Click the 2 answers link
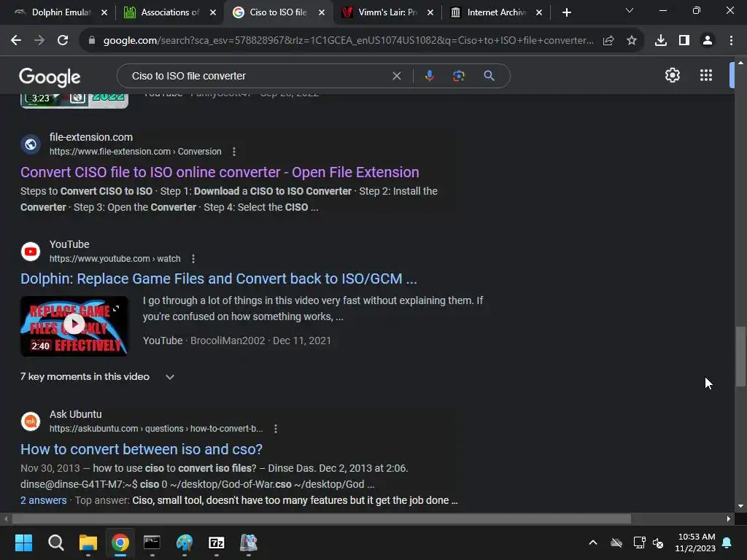747x560 pixels. (x=43, y=500)
